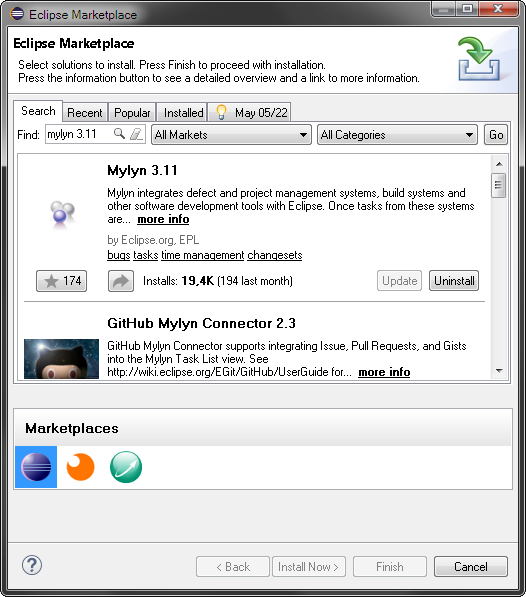Open Mylyn 3.11 more info link
Screen dimensions: 526x597
point(163,219)
